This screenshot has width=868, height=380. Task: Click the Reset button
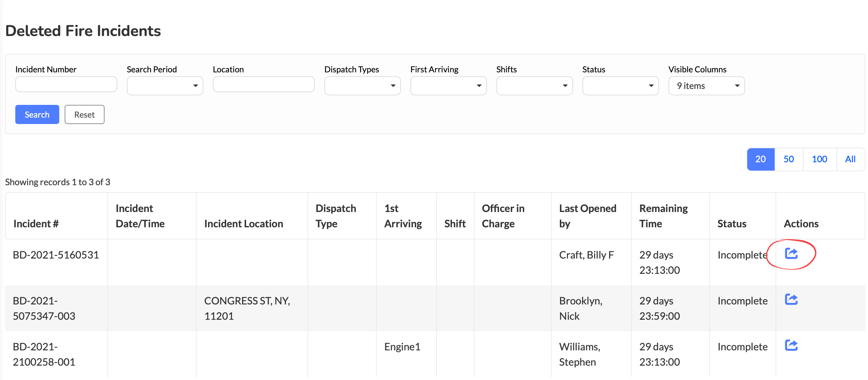point(84,114)
